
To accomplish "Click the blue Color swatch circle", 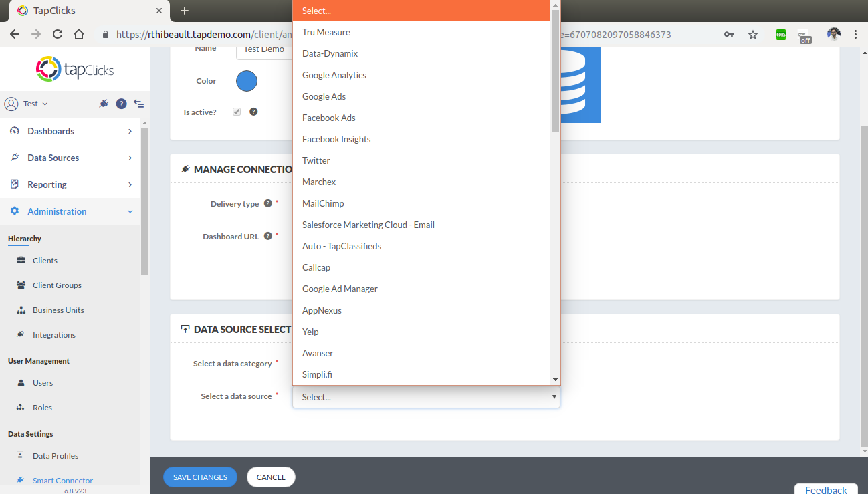I will tap(247, 81).
